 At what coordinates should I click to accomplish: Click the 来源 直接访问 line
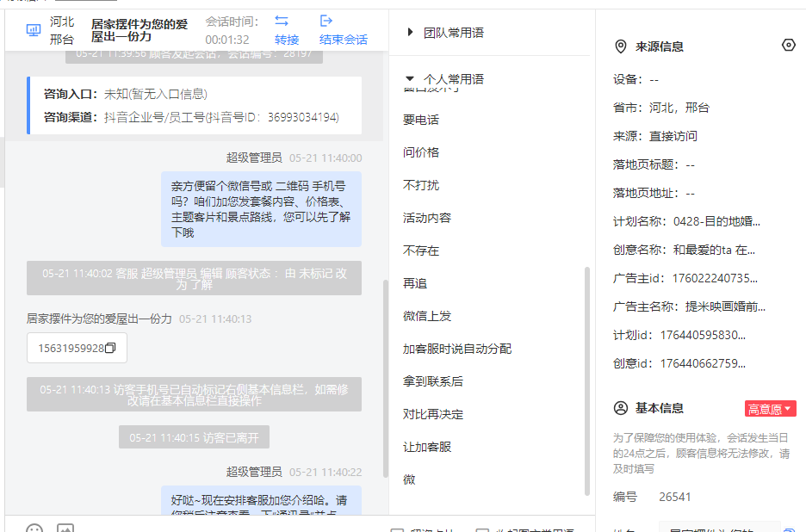(654, 136)
